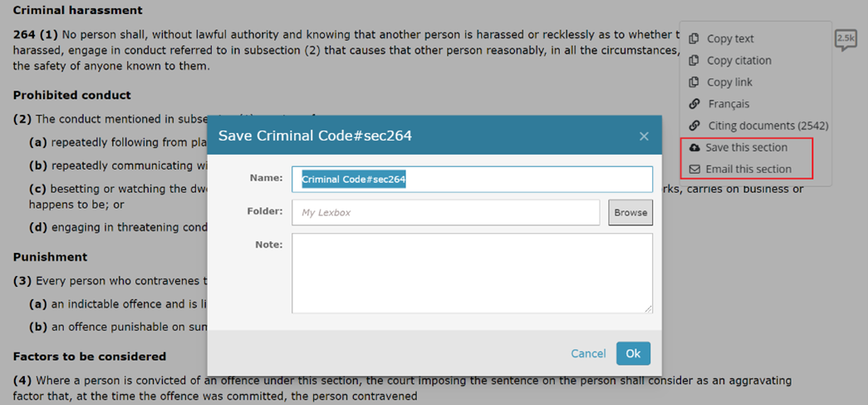Choose the "Email this section" menu label
Screen dimensions: 868x405
[x=748, y=169]
